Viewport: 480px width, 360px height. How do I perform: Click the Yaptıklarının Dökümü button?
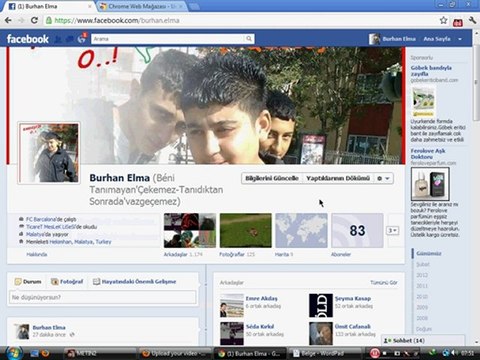click(x=338, y=178)
